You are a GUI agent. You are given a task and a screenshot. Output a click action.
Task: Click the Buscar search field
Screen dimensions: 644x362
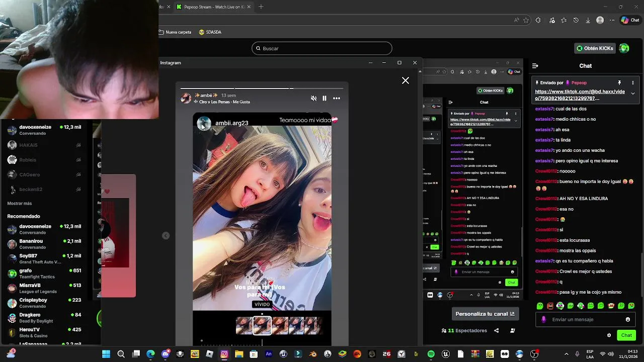322,48
